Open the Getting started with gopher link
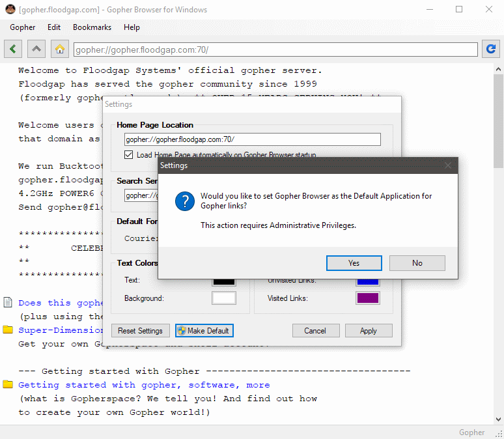 tap(144, 385)
